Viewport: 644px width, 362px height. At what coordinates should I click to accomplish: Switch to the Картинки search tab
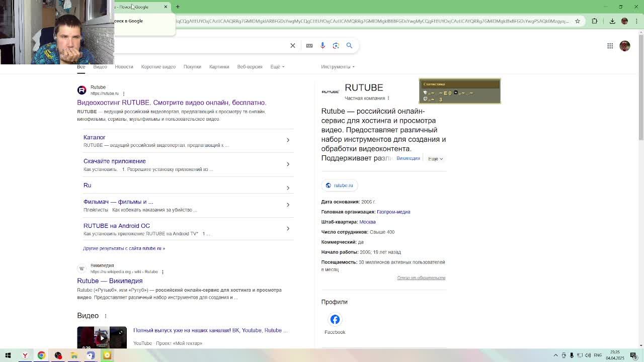(x=219, y=67)
